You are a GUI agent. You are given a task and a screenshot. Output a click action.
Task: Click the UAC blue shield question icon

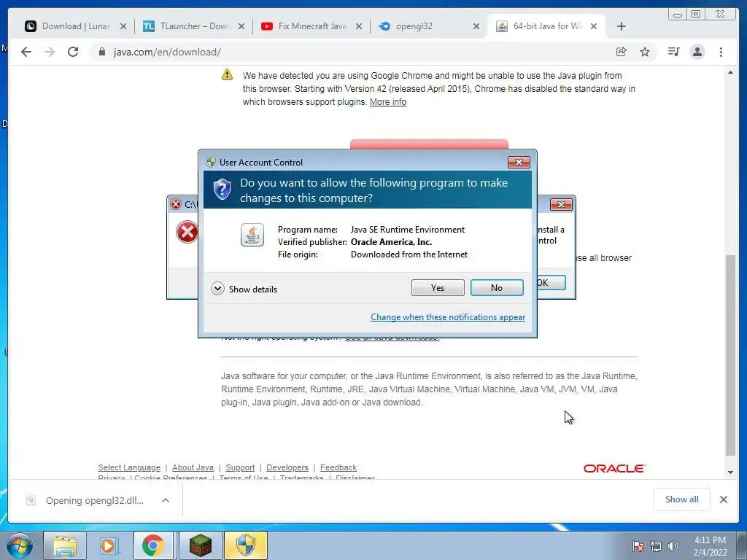tap(222, 190)
